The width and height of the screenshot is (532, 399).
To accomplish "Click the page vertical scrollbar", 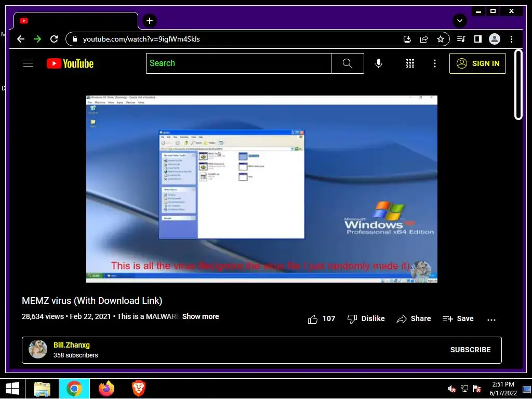I will click(518, 85).
